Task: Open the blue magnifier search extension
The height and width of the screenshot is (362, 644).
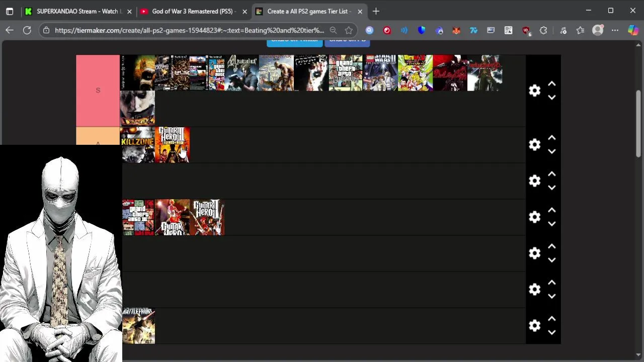Action: [x=369, y=30]
